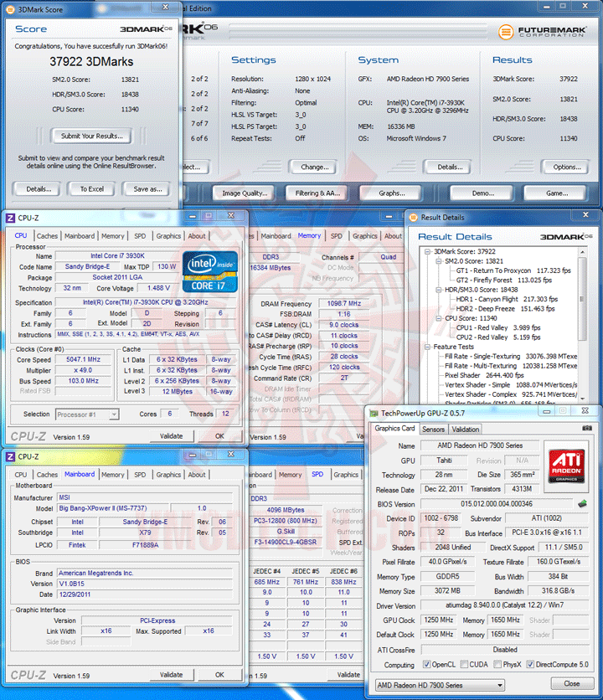Click OK in the bottom-left CPU-Z window
603x700 pixels.
pos(219,675)
